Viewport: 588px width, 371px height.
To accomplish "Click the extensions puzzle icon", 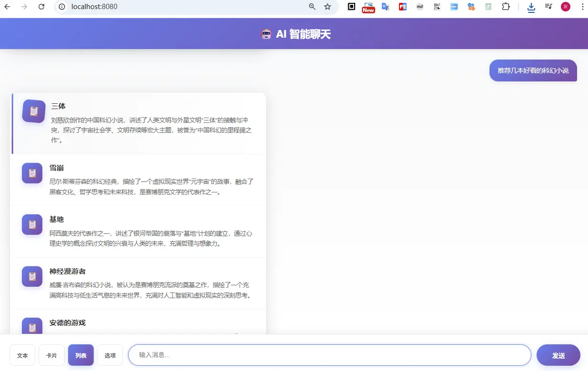I will 506,7.
